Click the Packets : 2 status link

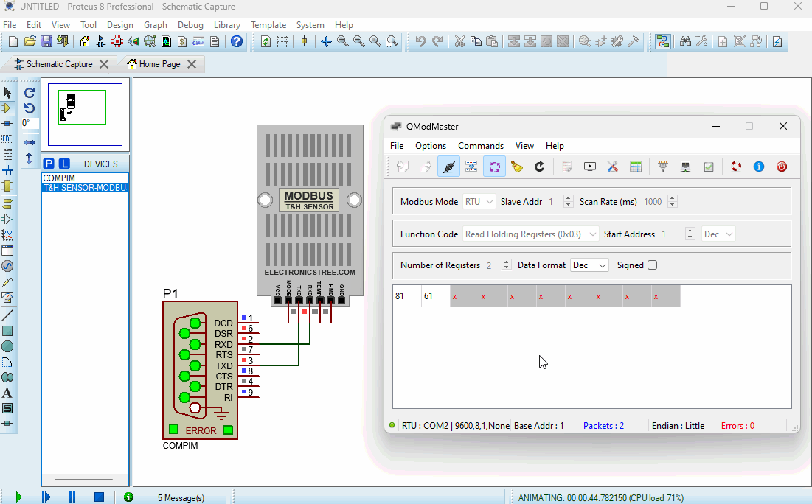(x=603, y=425)
